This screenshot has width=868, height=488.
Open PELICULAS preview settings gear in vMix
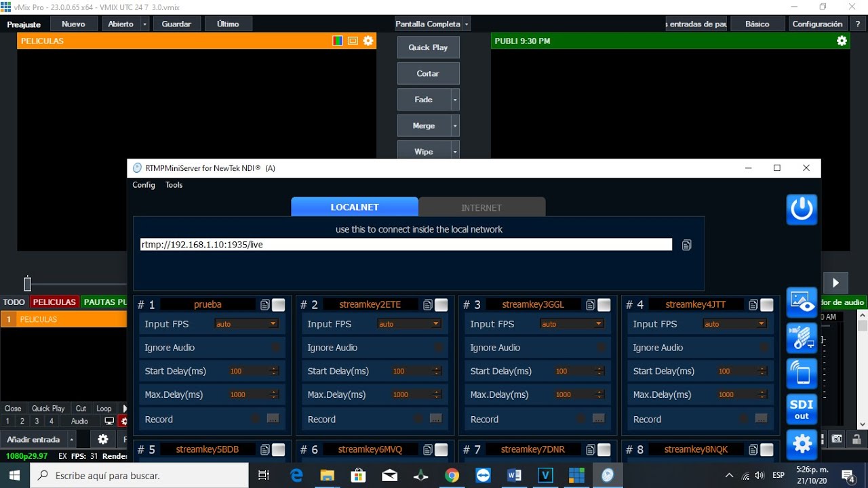pyautogui.click(x=368, y=41)
